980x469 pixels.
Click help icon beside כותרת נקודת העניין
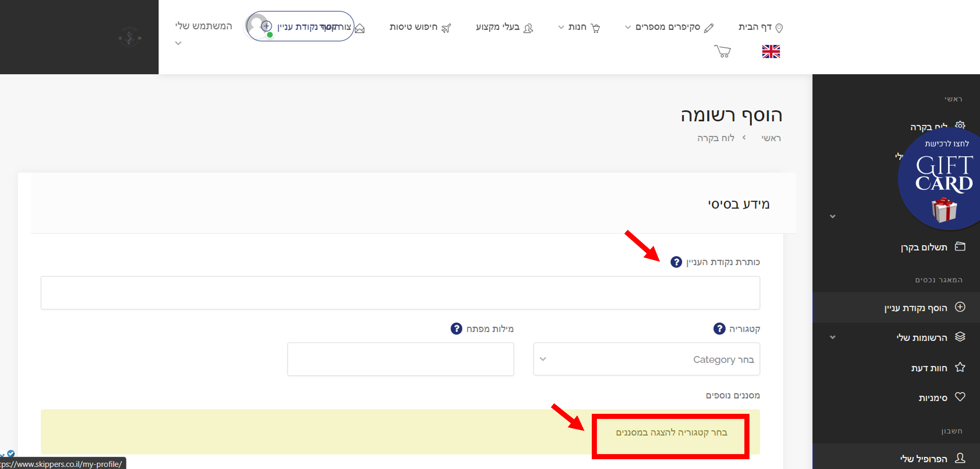pyautogui.click(x=676, y=262)
